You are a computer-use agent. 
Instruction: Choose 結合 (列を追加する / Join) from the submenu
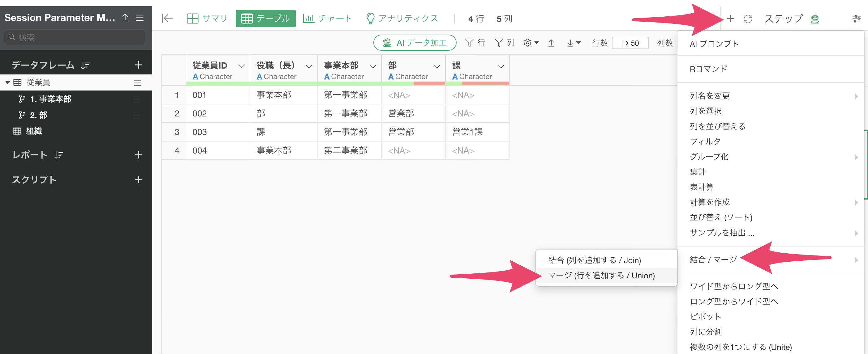(x=595, y=260)
